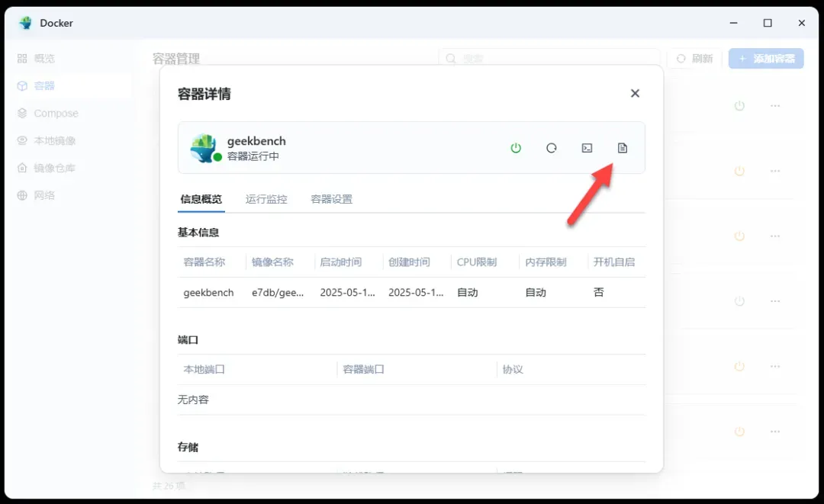The width and height of the screenshot is (824, 504).
Task: Close the 容器详情 dialog
Action: tap(635, 94)
